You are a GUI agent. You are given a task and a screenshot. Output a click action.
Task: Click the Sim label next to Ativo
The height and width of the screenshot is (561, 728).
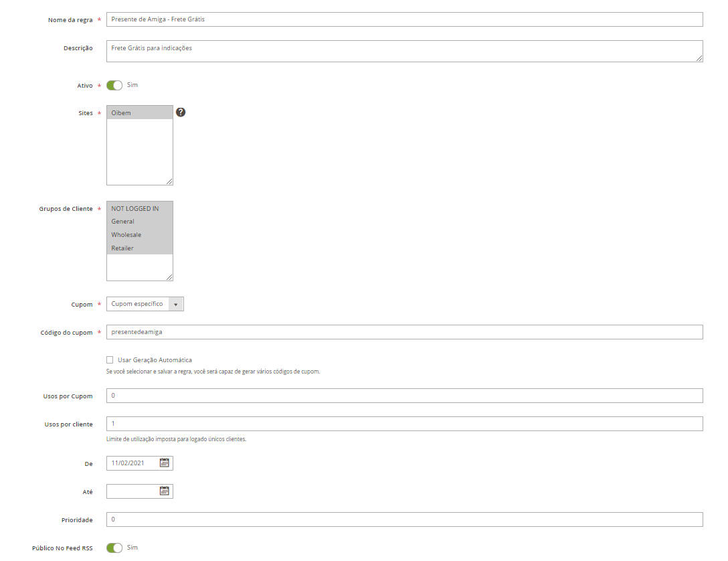coord(132,85)
